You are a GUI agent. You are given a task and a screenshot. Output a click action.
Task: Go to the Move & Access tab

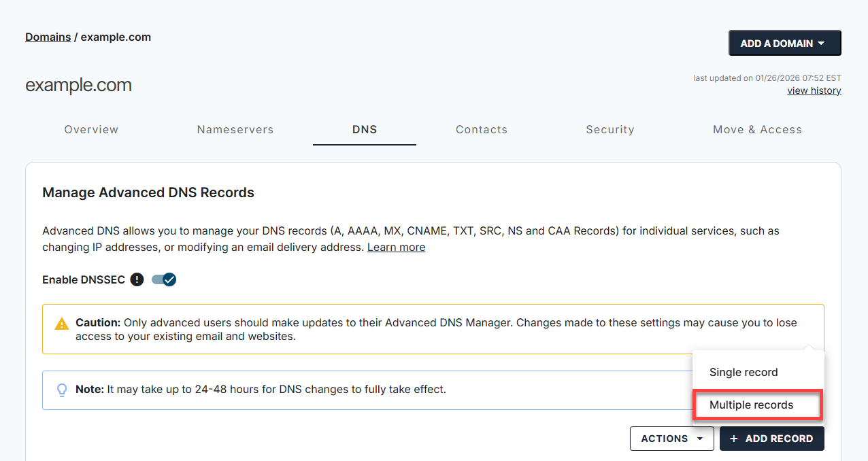pyautogui.click(x=757, y=129)
